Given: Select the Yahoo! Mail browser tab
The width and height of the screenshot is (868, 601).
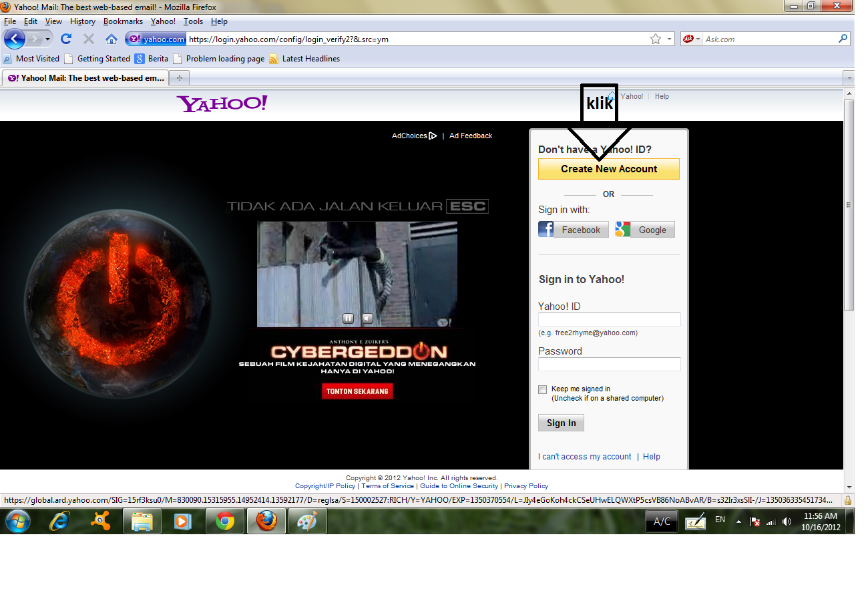Looking at the screenshot, I should point(85,78).
